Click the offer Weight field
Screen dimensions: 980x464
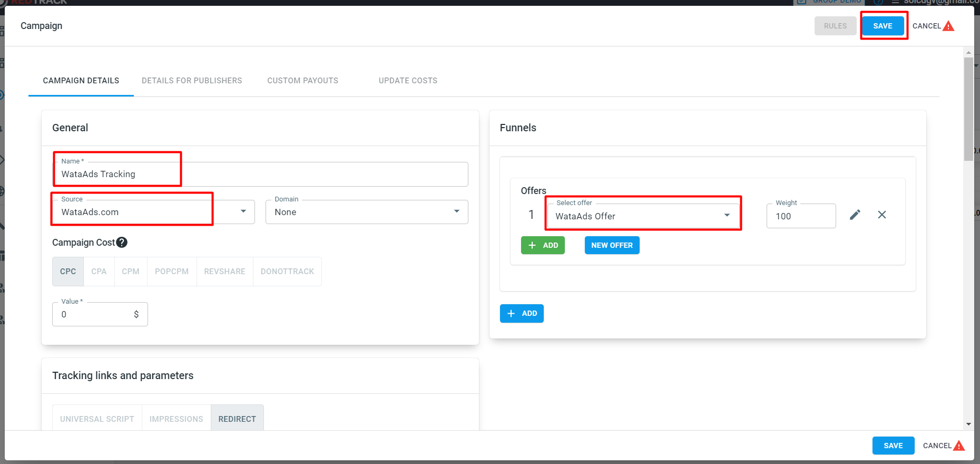[x=801, y=216]
